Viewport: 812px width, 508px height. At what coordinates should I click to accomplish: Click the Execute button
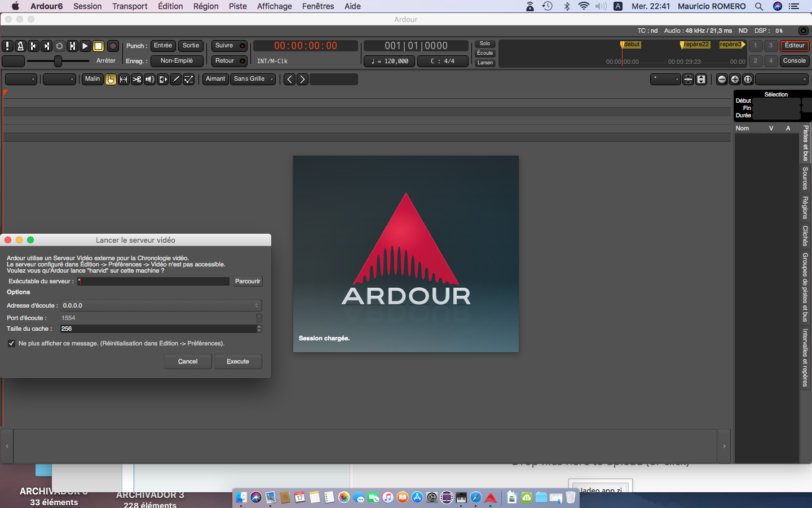[x=237, y=361]
